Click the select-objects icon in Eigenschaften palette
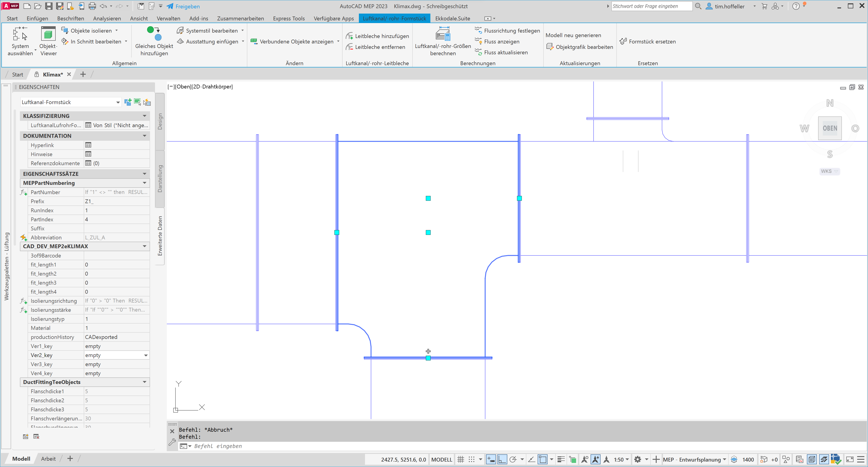The height and width of the screenshot is (467, 868). [x=137, y=102]
